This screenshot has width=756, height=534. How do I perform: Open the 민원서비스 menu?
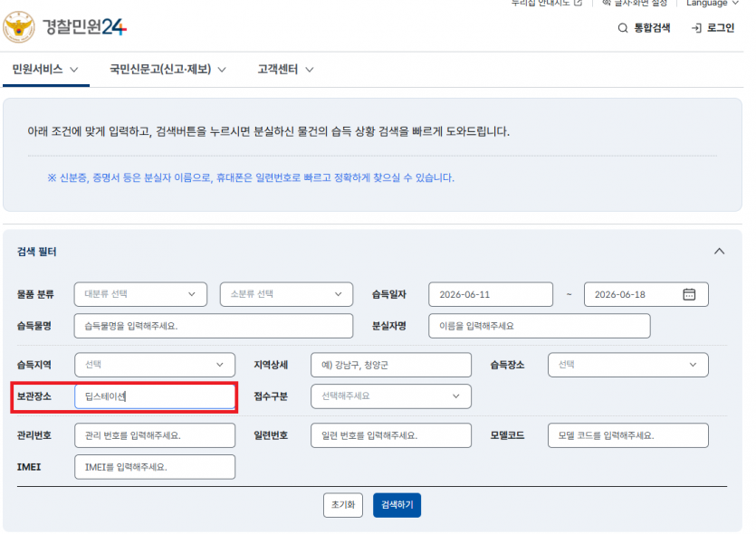(x=45, y=70)
